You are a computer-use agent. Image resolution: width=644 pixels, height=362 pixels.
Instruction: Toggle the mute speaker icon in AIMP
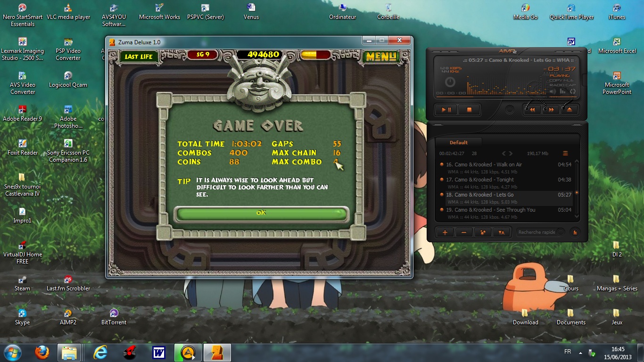553,91
